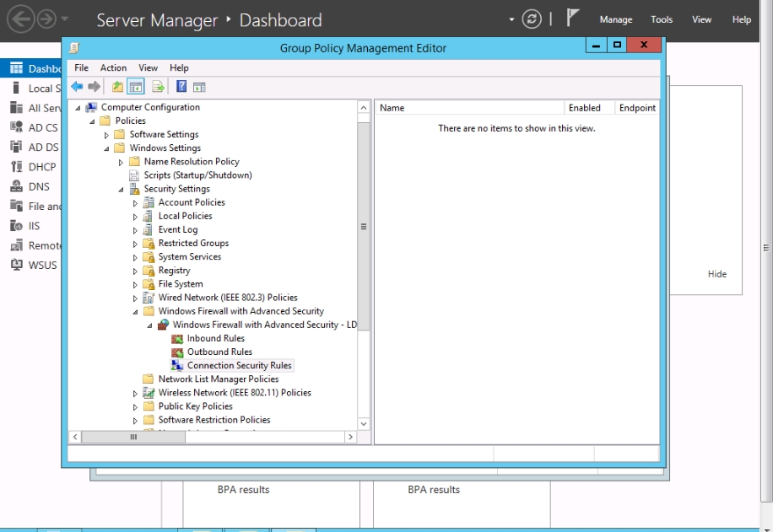Open Server Manager's Help menu
The height and width of the screenshot is (532, 773).
(x=742, y=19)
